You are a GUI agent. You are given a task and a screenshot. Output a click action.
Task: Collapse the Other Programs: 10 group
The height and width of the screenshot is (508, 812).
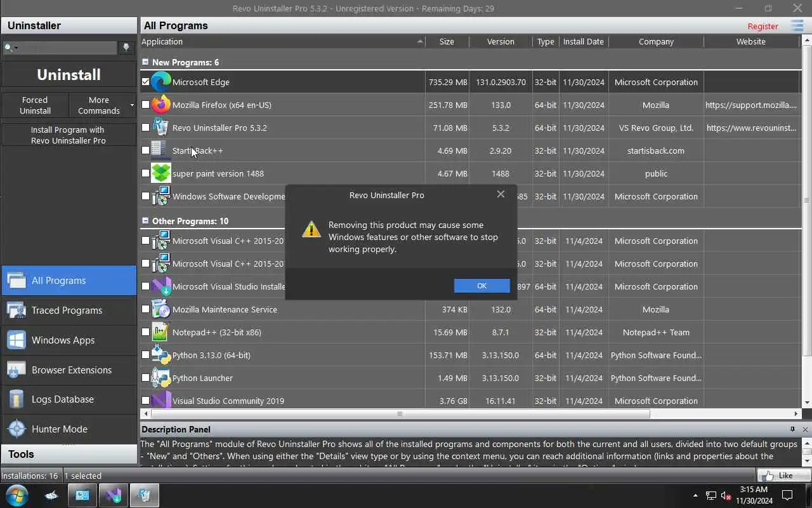click(145, 221)
